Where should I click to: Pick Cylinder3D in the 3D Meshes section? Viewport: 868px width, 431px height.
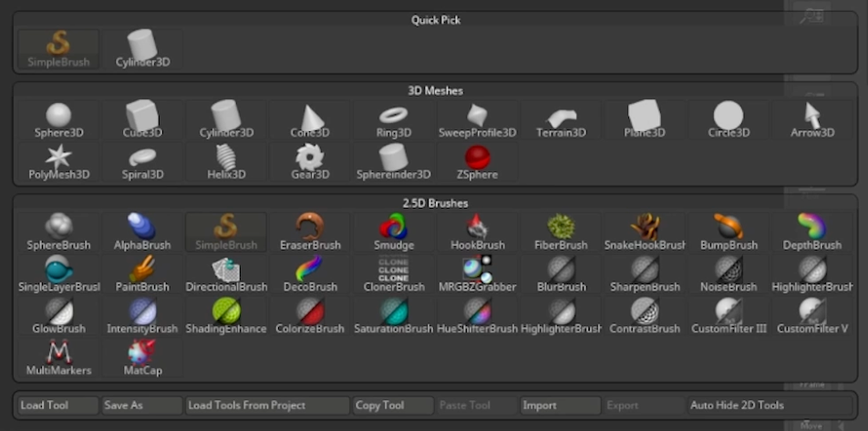pos(226,120)
